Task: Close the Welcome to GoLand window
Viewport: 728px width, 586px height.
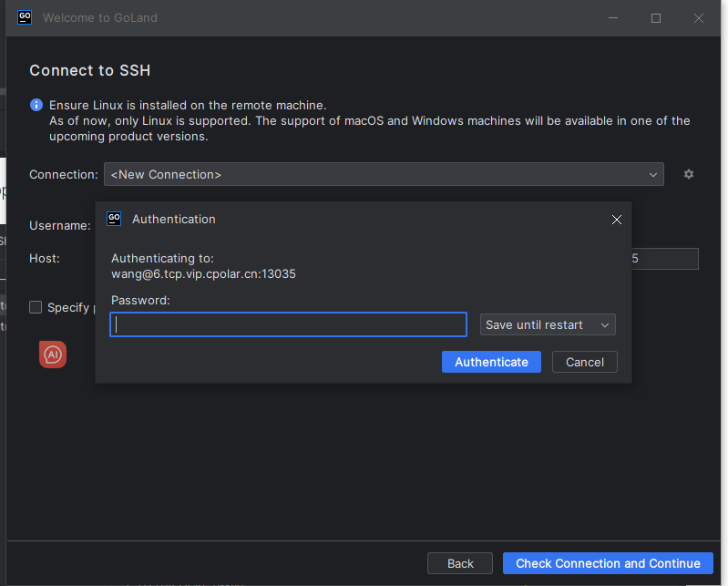Action: pyautogui.click(x=699, y=18)
